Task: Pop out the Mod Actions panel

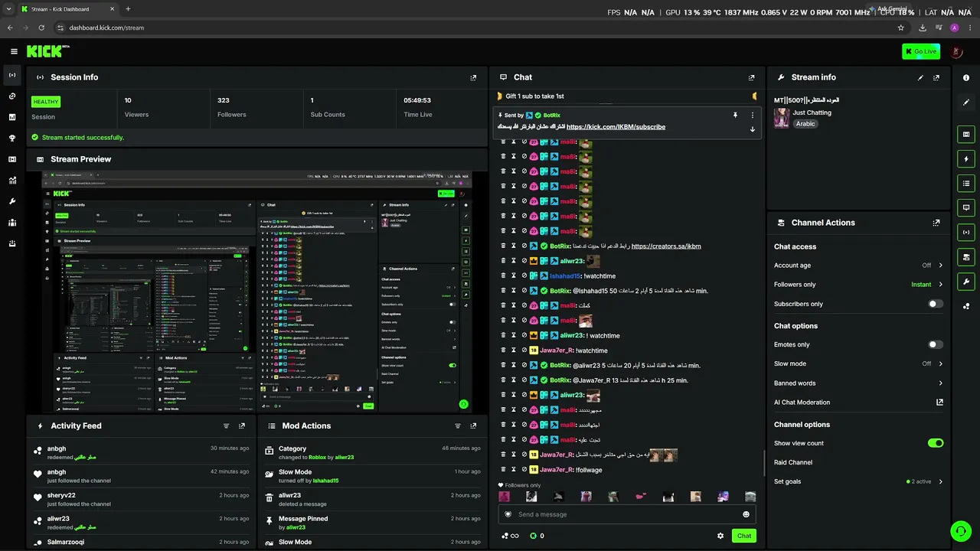Action: point(473,426)
